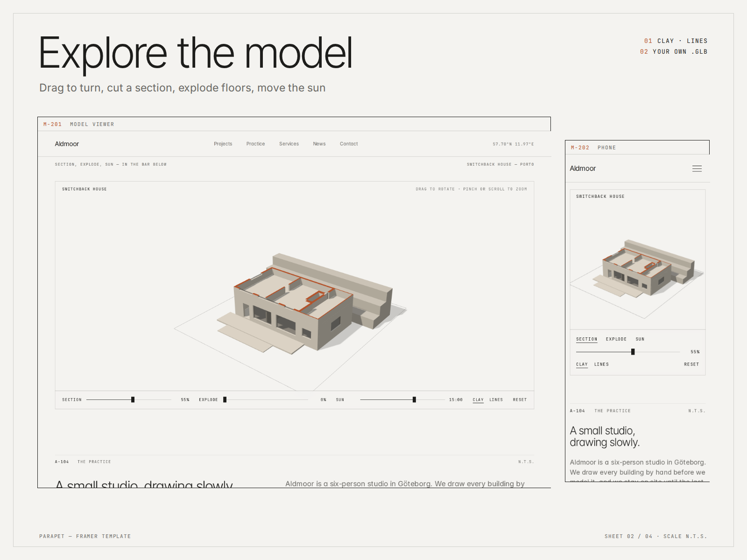Screen dimensions: 747x560
Task: Select the SUN tab in phone preview
Action: (640, 339)
